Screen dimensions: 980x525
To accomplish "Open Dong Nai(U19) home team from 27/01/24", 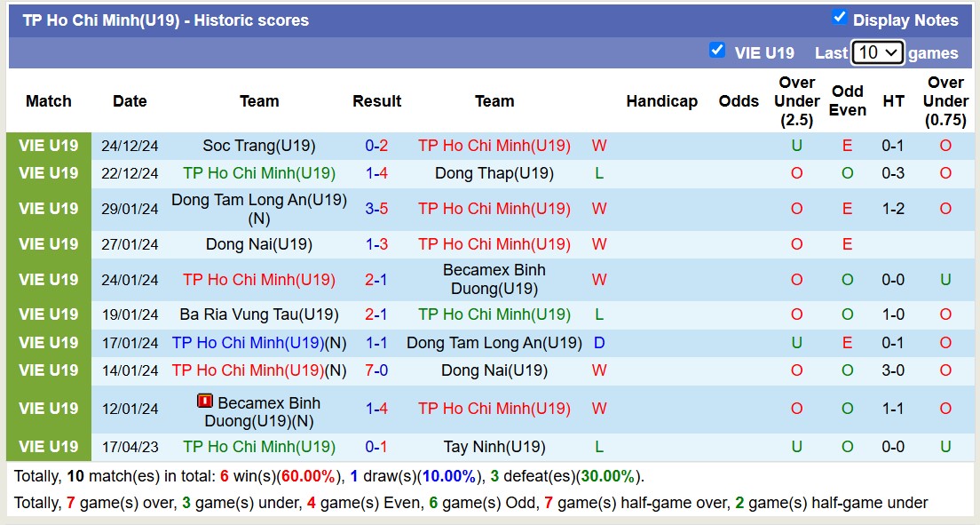I will [x=258, y=244].
